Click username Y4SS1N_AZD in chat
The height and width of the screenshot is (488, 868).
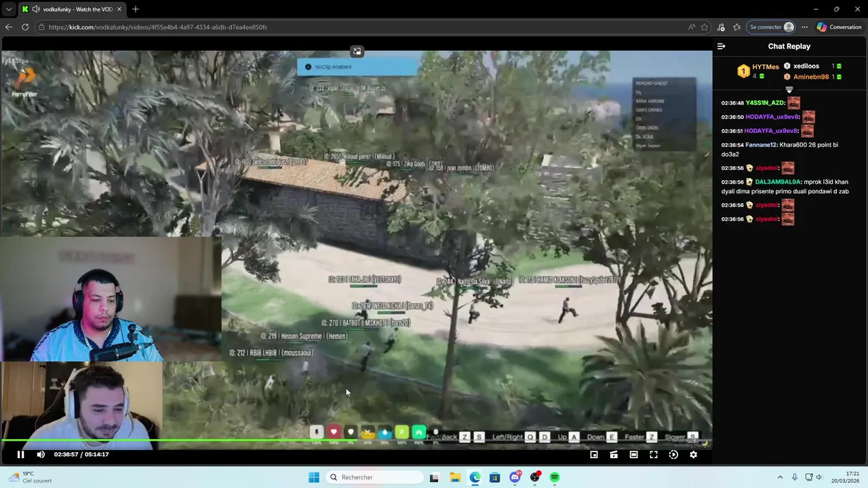point(765,103)
